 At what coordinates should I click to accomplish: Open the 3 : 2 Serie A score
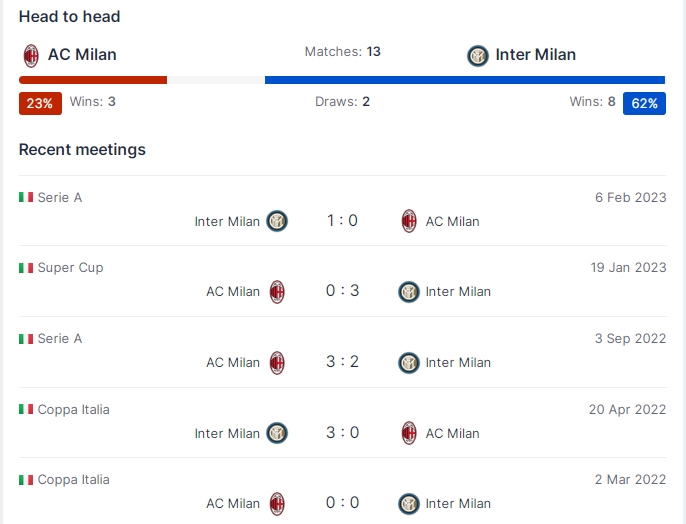point(342,363)
